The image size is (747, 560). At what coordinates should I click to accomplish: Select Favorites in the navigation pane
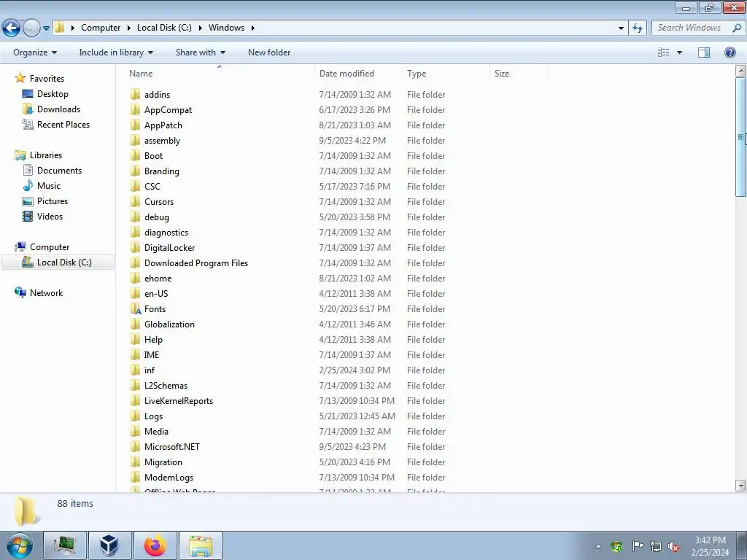click(47, 79)
